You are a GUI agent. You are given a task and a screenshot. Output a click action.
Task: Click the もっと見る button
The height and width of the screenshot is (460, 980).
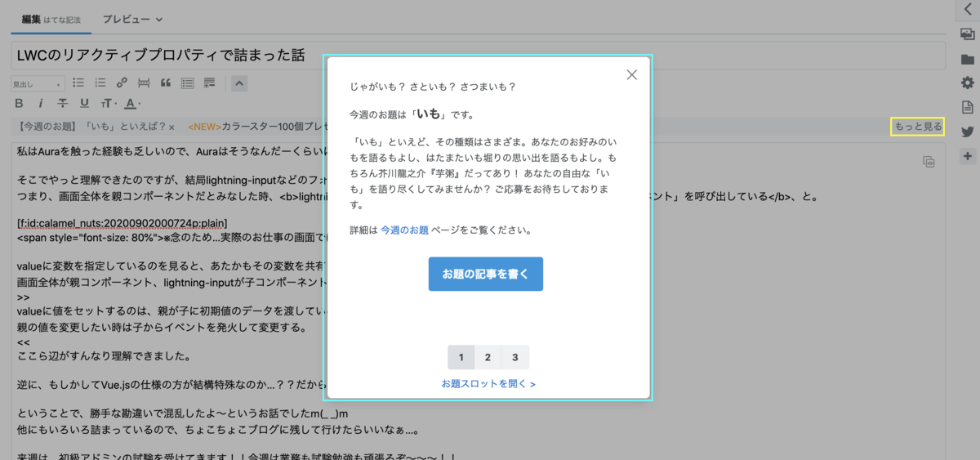(x=918, y=127)
